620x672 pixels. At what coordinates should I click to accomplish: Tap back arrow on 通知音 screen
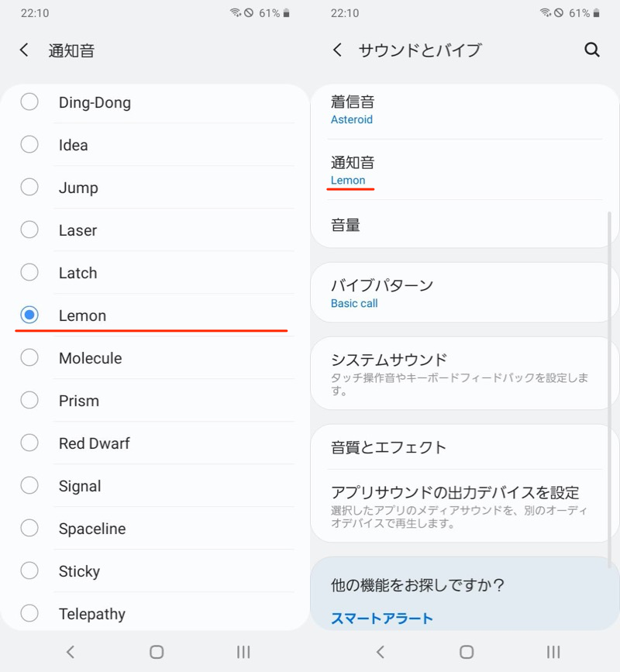click(x=24, y=50)
